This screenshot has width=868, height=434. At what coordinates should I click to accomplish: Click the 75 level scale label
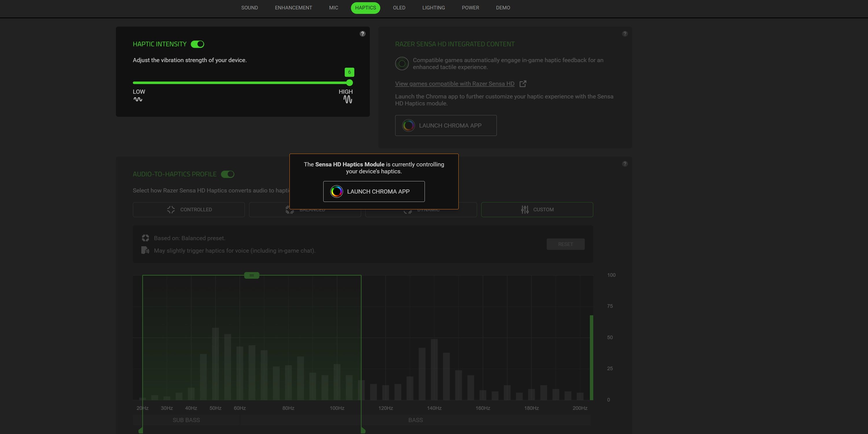coord(610,306)
